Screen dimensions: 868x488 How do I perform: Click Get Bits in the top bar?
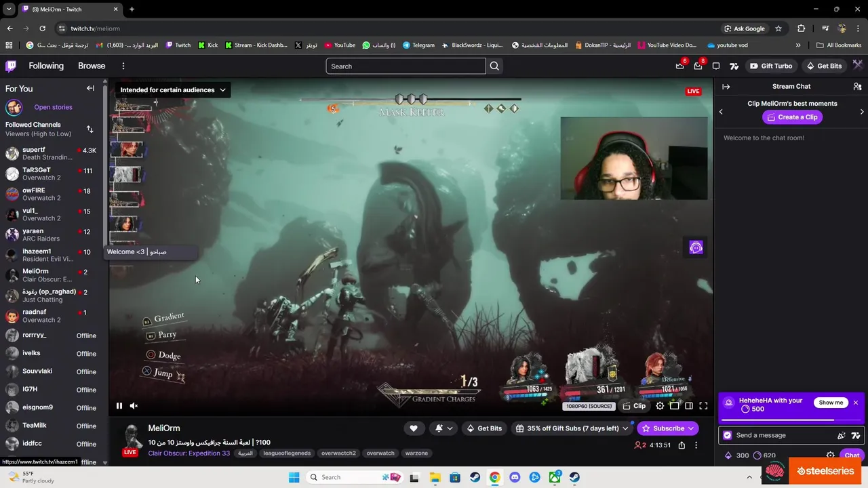point(823,66)
